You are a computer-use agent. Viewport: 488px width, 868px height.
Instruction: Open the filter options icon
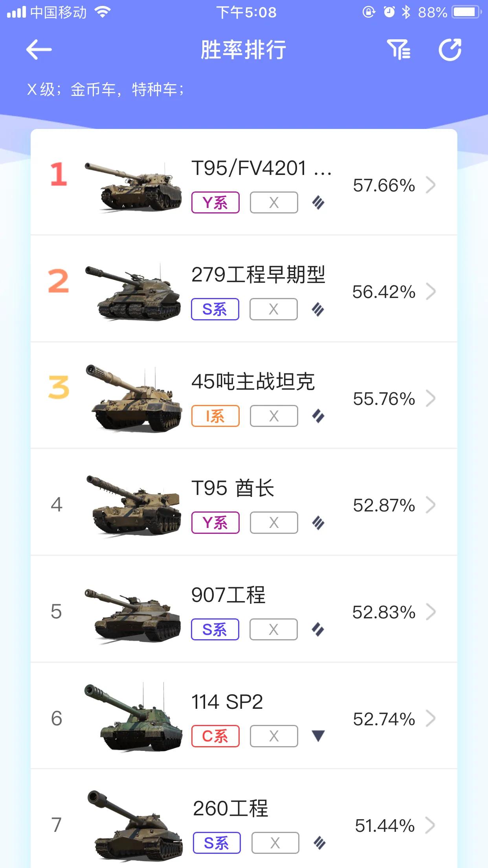(399, 50)
